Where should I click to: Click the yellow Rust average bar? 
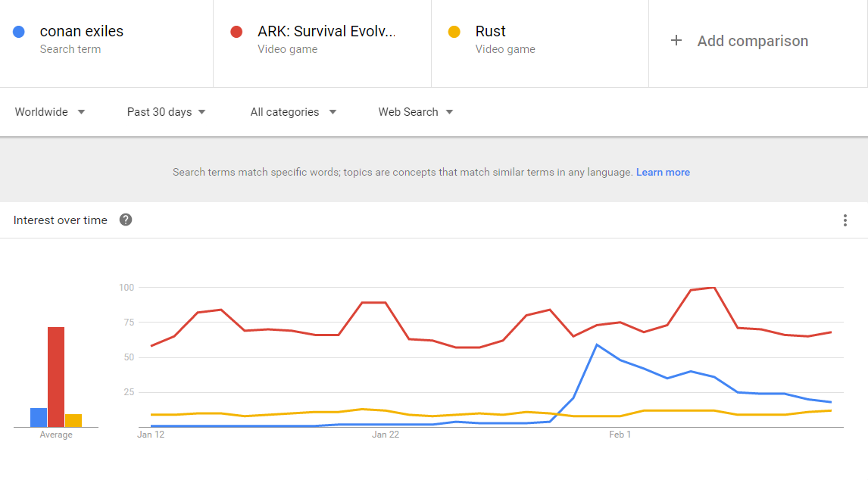(73, 421)
